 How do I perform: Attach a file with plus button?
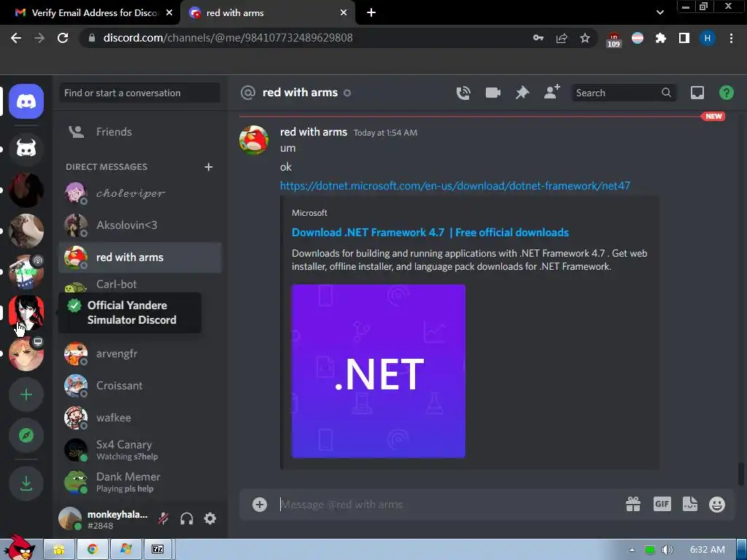pyautogui.click(x=260, y=505)
